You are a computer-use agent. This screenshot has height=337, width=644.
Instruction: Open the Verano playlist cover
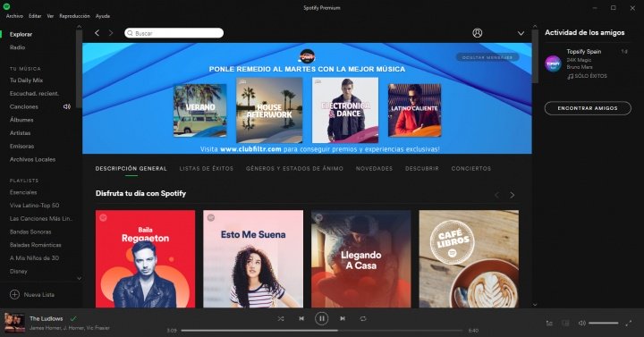click(x=200, y=111)
